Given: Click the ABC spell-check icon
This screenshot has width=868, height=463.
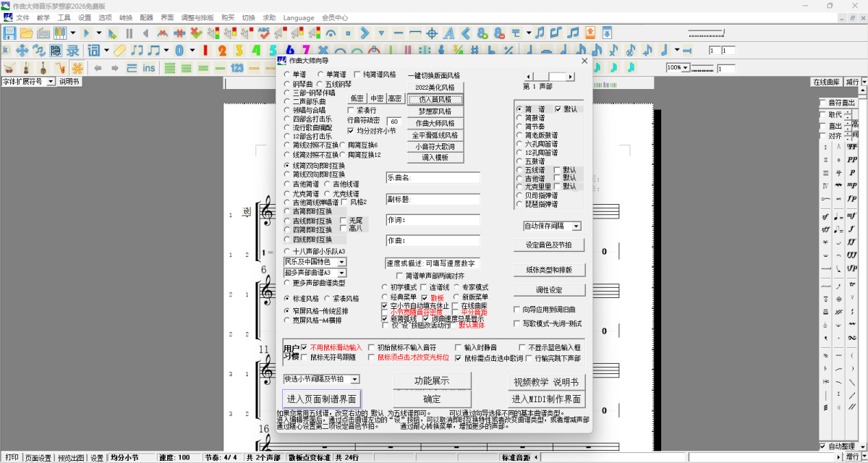Looking at the screenshot, I should point(265,33).
